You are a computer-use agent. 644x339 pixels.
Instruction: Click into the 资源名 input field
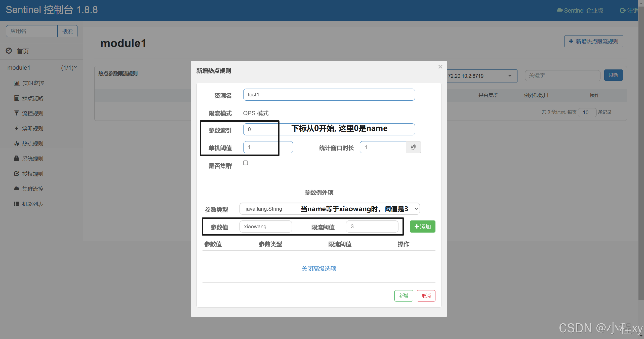click(329, 95)
